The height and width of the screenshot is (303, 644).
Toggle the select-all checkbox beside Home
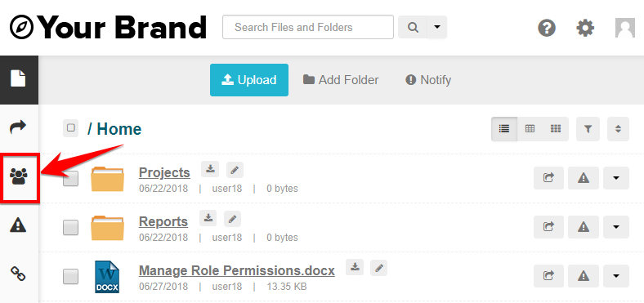pos(70,128)
